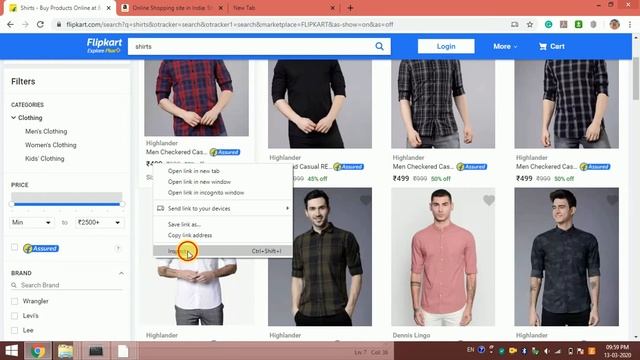The width and height of the screenshot is (640, 360).
Task: Click the Flipkart logo
Action: point(104,46)
